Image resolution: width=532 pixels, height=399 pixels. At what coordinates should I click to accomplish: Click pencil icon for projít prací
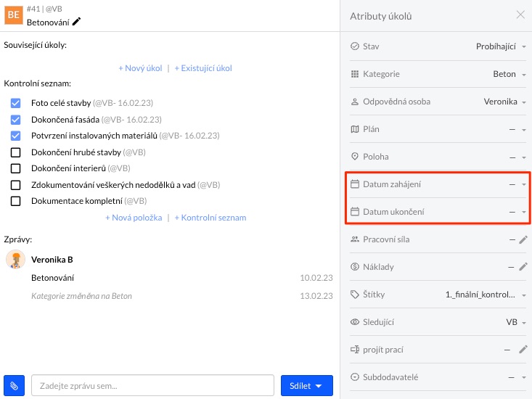pyautogui.click(x=523, y=350)
